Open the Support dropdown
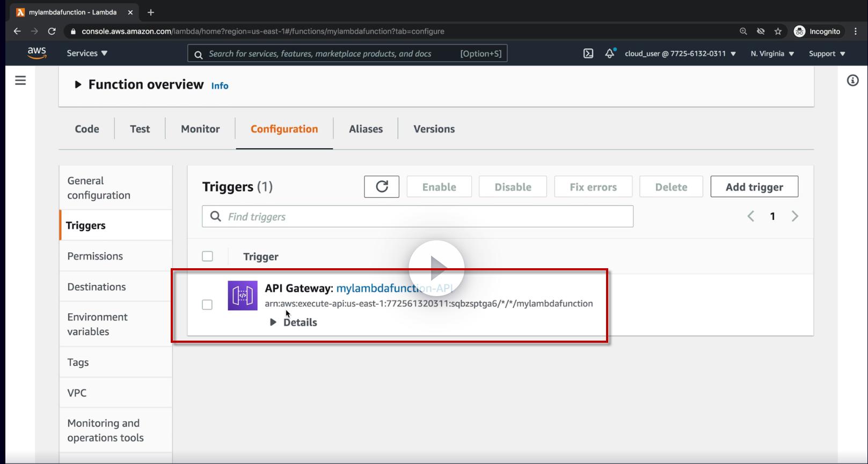The image size is (868, 464). (827, 54)
